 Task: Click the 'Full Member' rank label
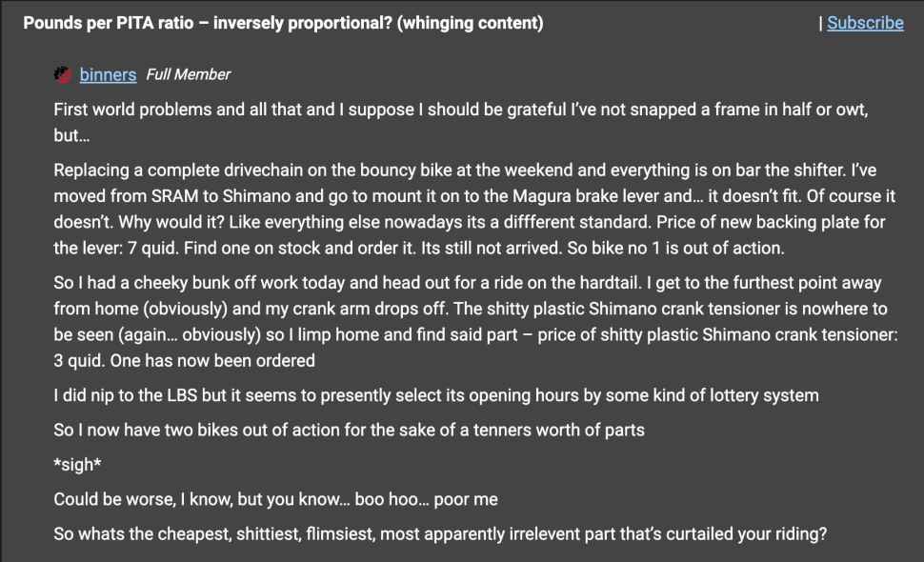tap(188, 74)
